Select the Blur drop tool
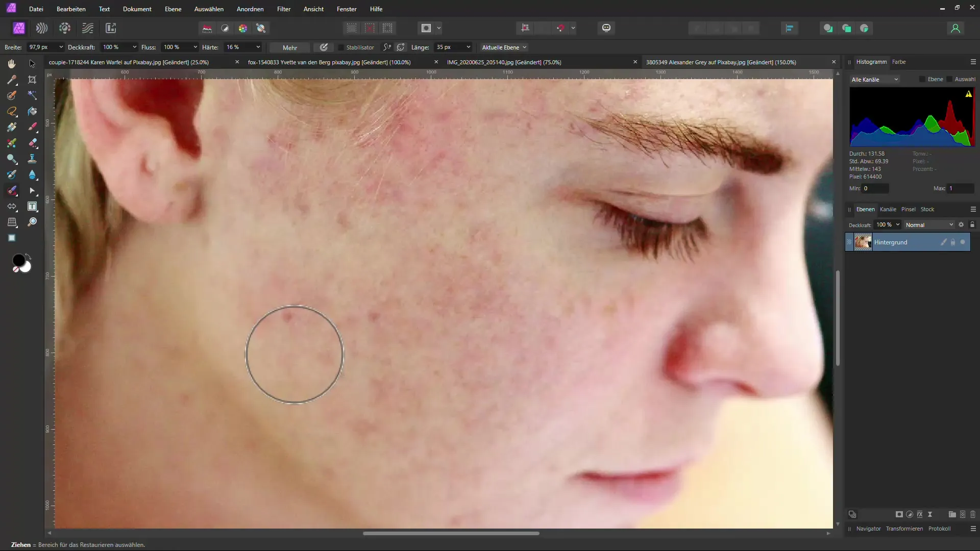Screen dimensions: 980x551 pos(32,174)
